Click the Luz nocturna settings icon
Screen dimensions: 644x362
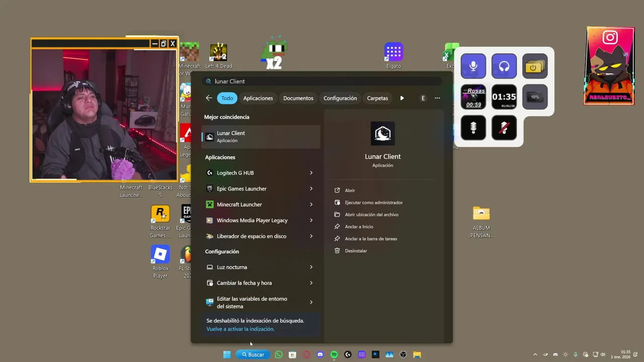pyautogui.click(x=210, y=267)
